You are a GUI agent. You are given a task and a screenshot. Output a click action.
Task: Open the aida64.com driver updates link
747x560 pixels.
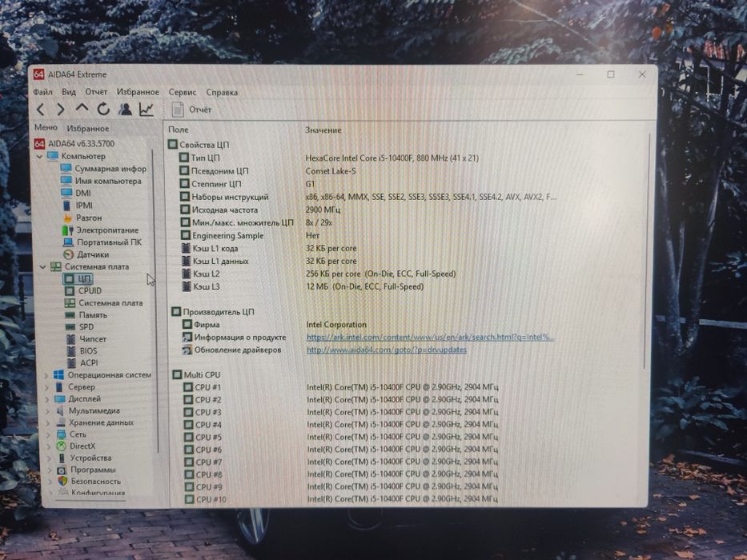(x=387, y=350)
